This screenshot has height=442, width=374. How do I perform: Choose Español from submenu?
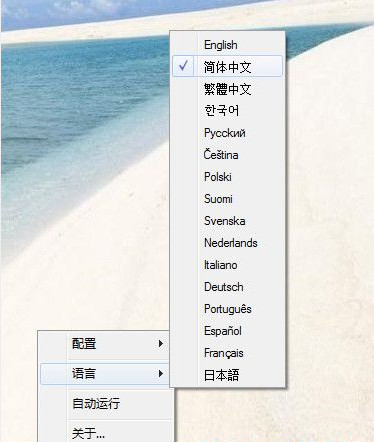coord(228,331)
